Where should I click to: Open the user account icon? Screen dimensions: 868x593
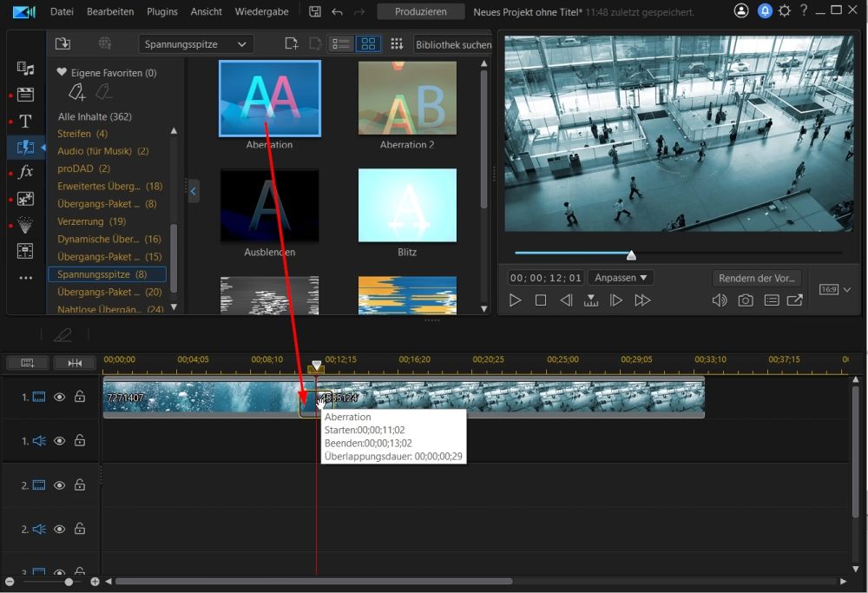(740, 10)
